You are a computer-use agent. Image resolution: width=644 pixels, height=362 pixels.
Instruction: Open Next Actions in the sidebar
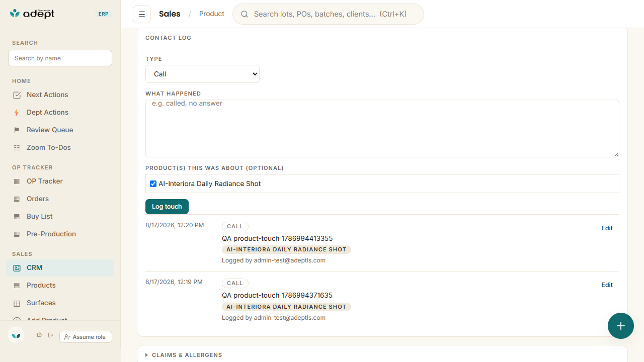point(60,95)
